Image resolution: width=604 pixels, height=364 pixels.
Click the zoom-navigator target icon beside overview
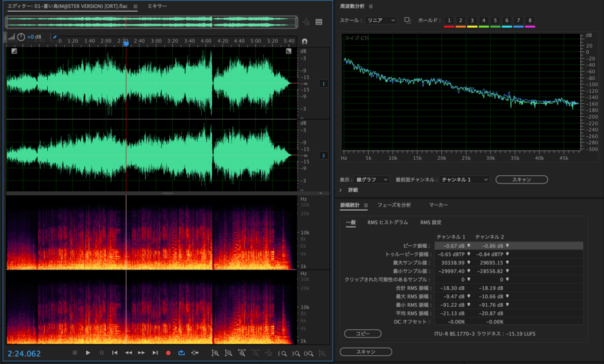pos(306,22)
